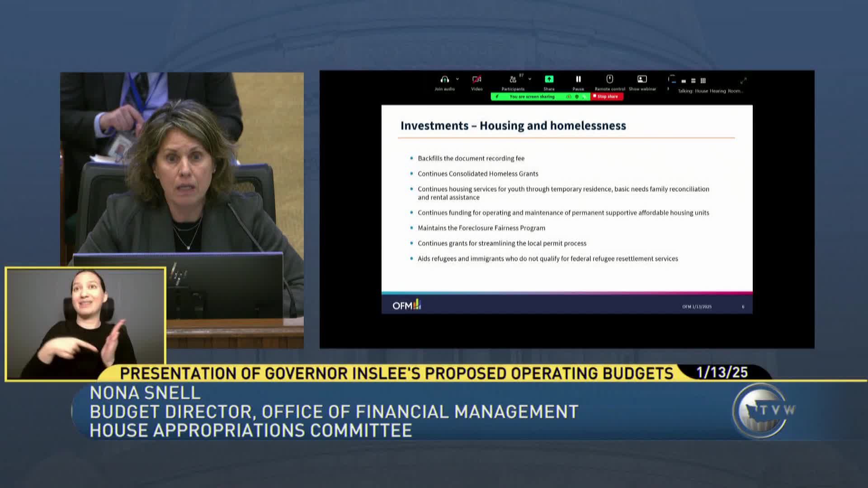Image resolution: width=868 pixels, height=488 pixels.
Task: Expand the Participants dropdown arrow
Action: pyautogui.click(x=529, y=79)
